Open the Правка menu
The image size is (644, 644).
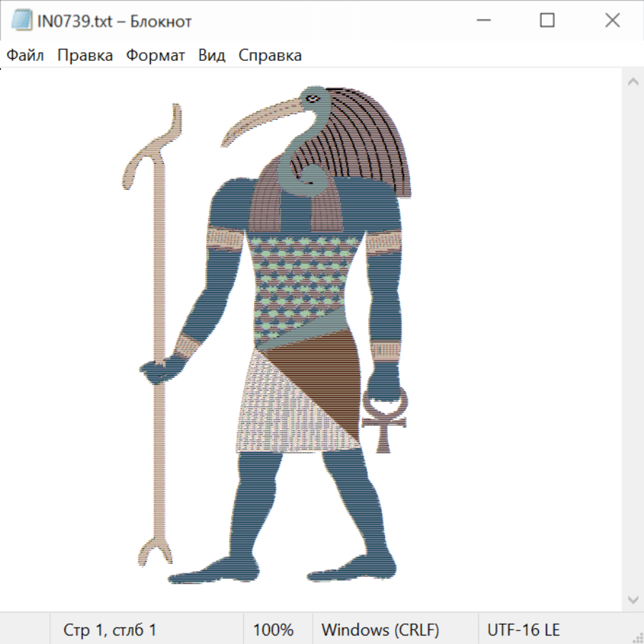[x=85, y=55]
